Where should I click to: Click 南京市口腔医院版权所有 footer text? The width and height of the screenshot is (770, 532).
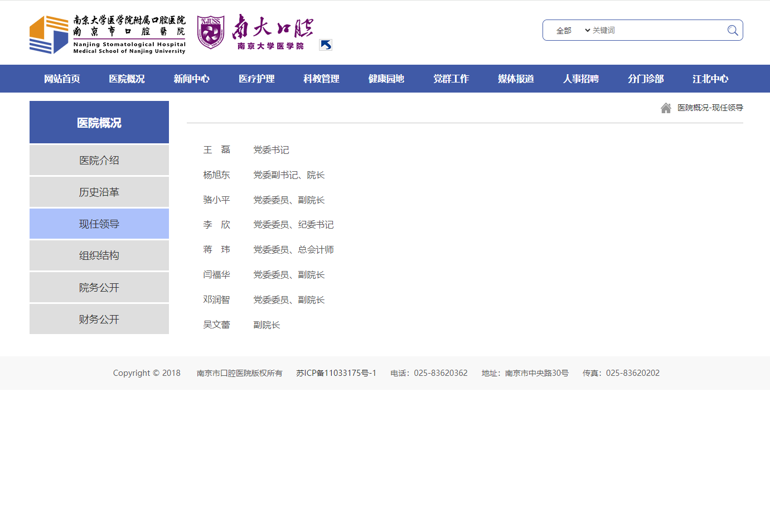click(239, 373)
